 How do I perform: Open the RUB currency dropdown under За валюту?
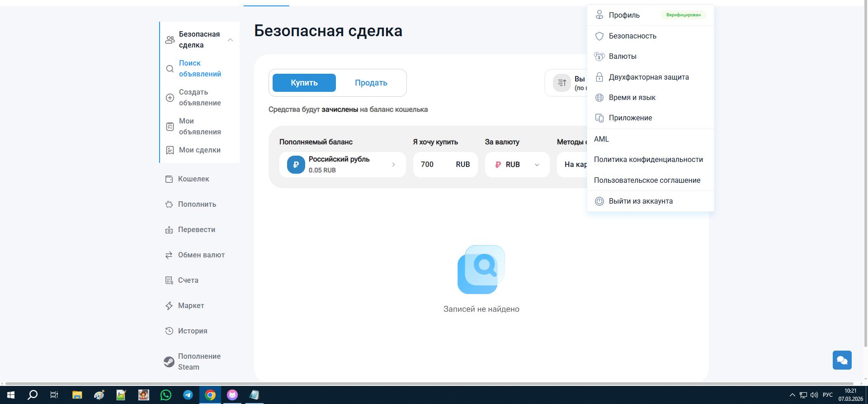[517, 165]
